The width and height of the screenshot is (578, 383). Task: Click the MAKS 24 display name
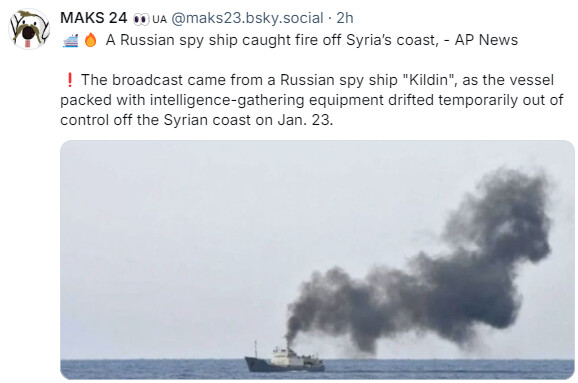[x=94, y=18]
